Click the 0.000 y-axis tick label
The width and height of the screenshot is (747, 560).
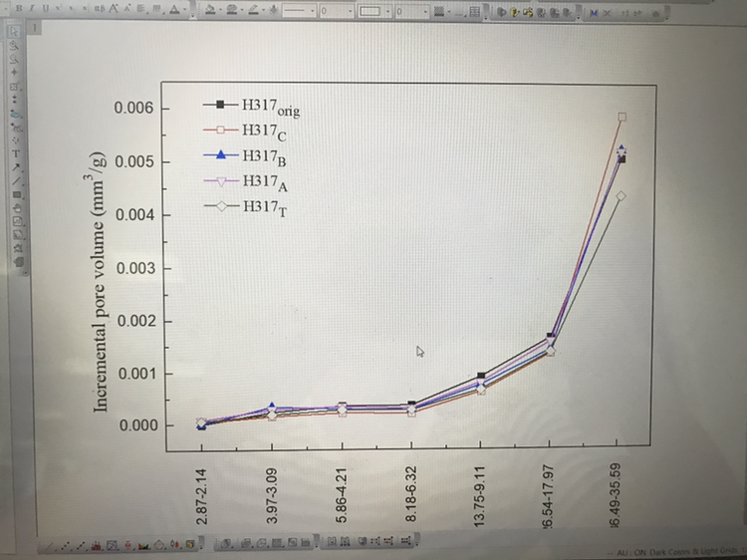(138, 425)
